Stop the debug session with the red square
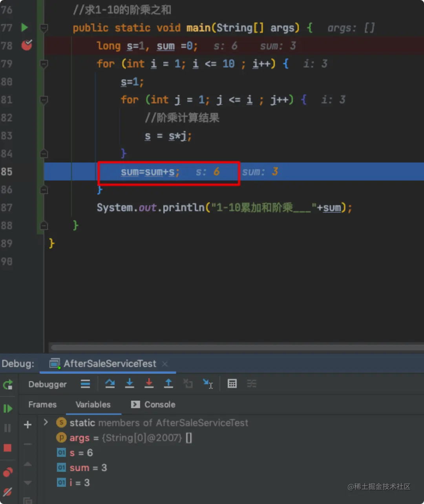 coord(7,448)
